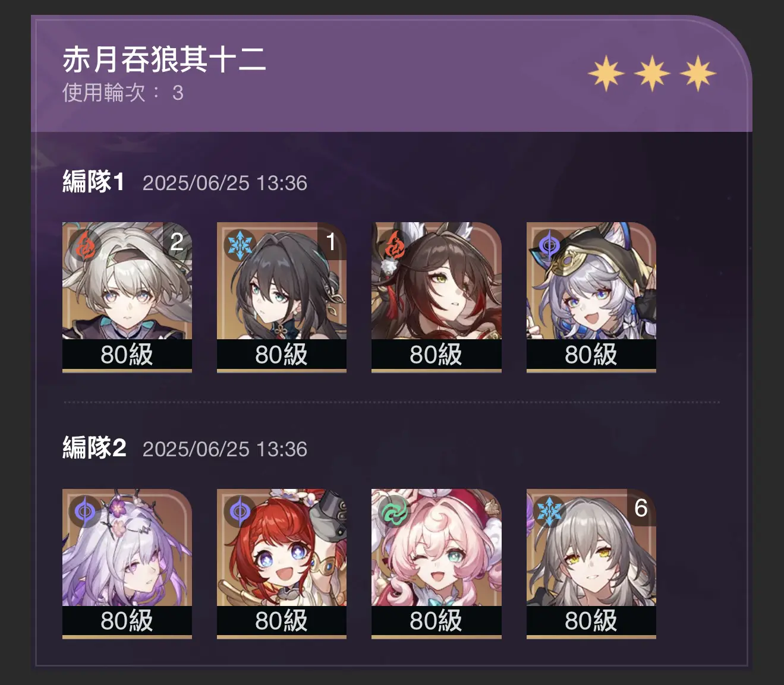Click the 編隊2 team heading
This screenshot has width=784, height=685.
95,448
